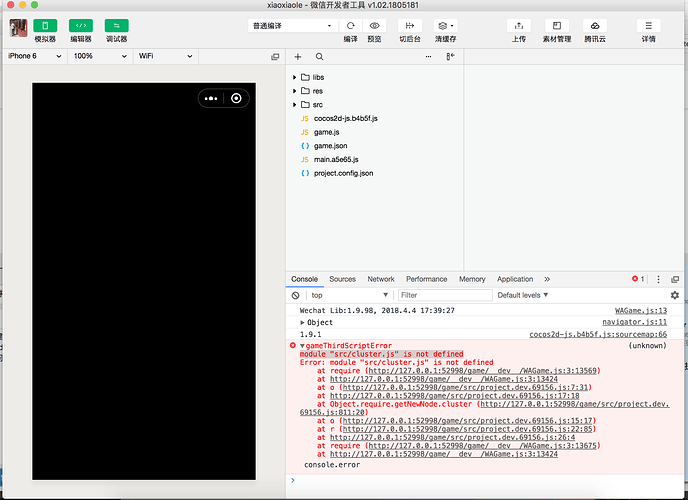Open the file main.a5e65.js
688x500 pixels.
coord(336,159)
